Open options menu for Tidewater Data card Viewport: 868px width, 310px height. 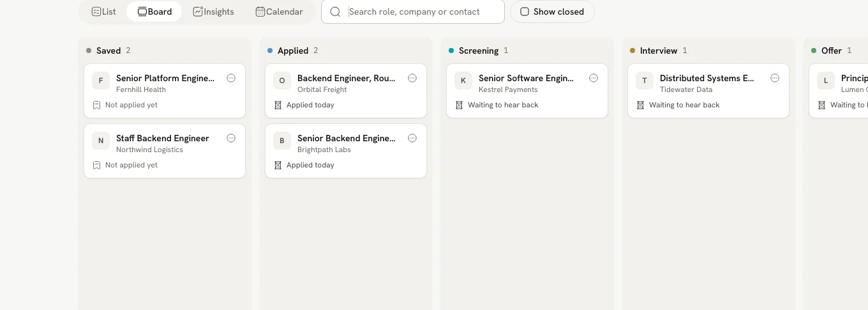point(775,78)
